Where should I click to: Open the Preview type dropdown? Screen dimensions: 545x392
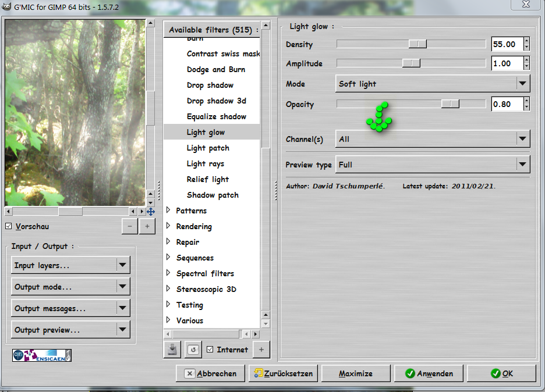point(433,164)
